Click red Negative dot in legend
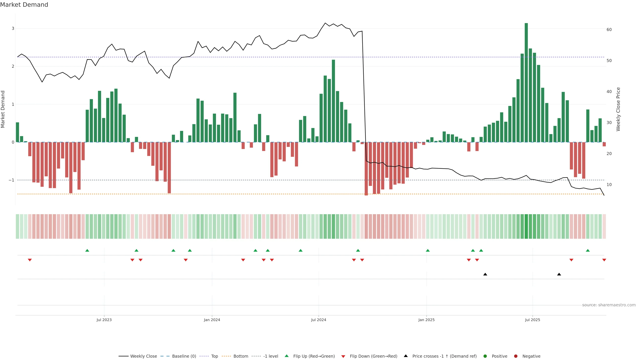Viewport: 644px width, 362px height. pos(516,356)
